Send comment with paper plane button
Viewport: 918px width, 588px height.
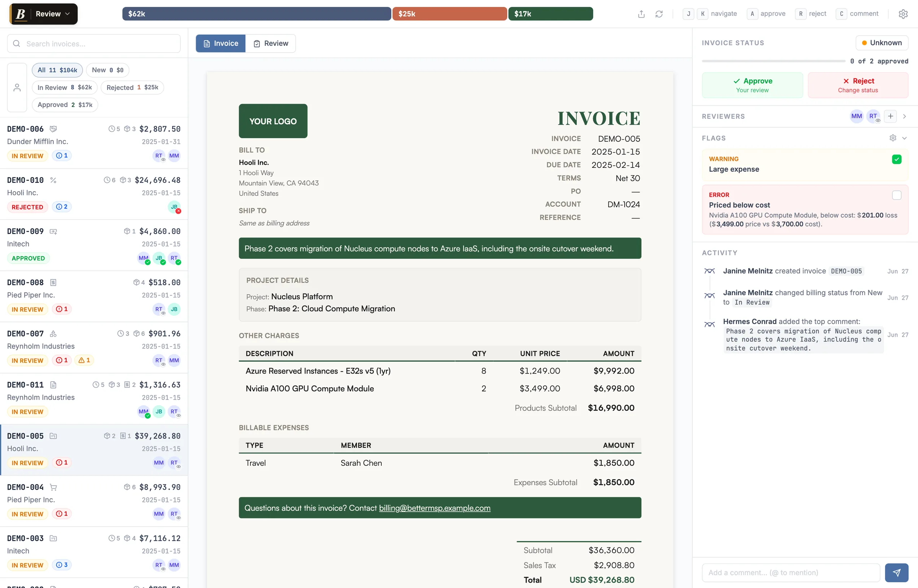click(x=897, y=572)
